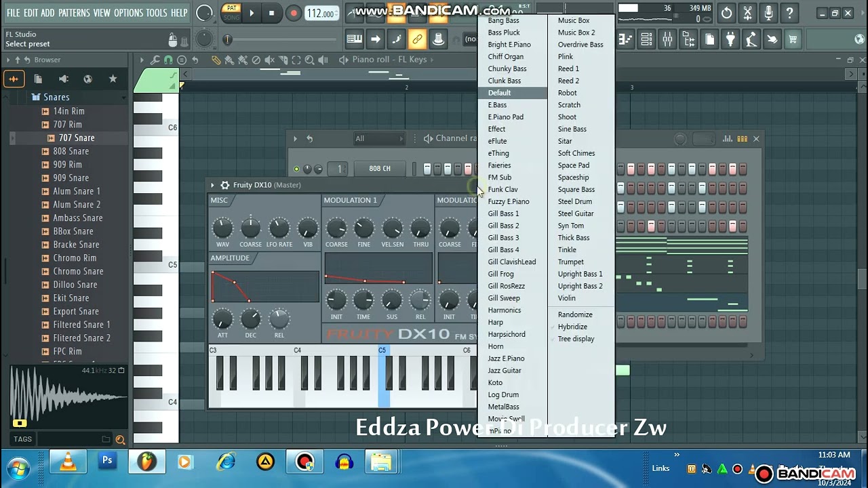
Task: Select the browser star favorites tab icon
Action: [x=113, y=79]
